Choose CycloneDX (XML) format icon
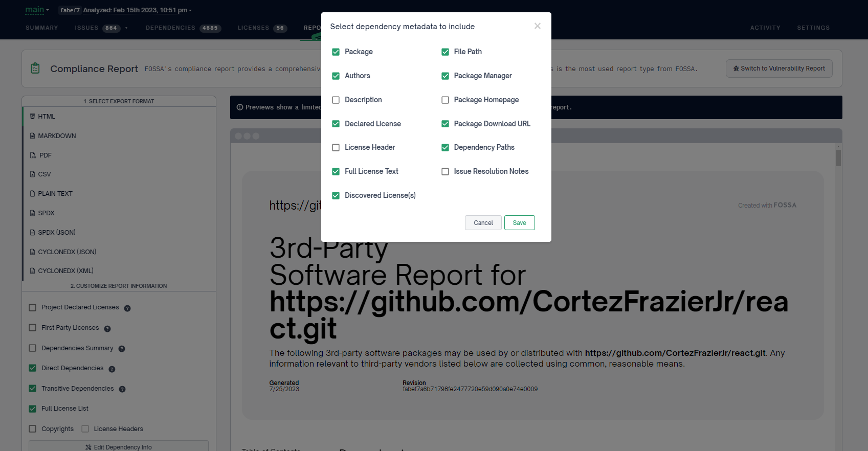This screenshot has width=868, height=451. pos(33,271)
